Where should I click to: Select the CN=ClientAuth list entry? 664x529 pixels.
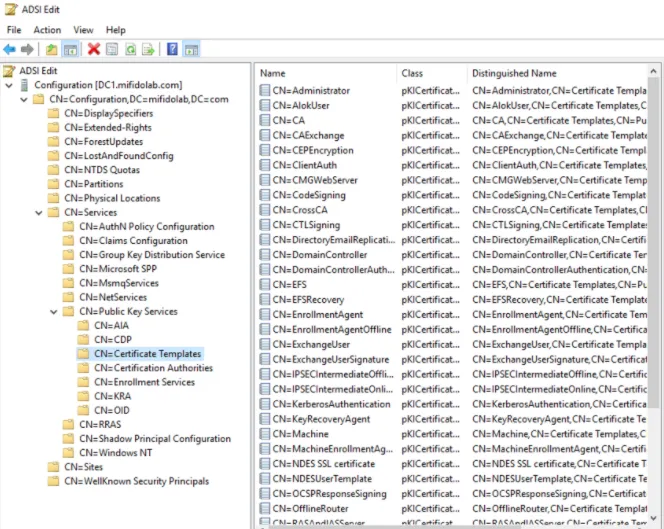(304, 165)
